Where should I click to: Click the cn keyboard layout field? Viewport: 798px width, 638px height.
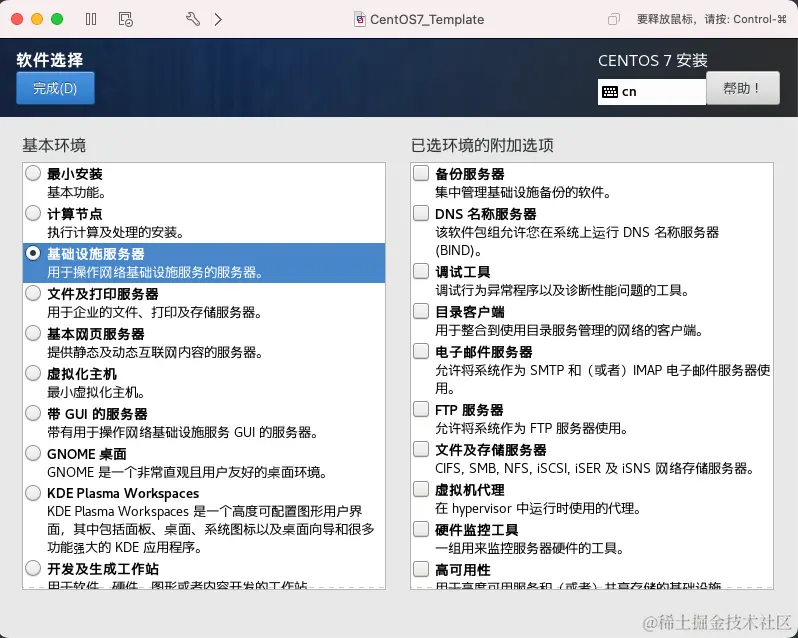pyautogui.click(x=652, y=92)
